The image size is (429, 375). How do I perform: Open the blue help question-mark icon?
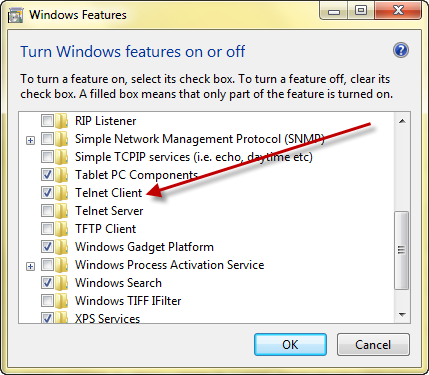click(401, 50)
